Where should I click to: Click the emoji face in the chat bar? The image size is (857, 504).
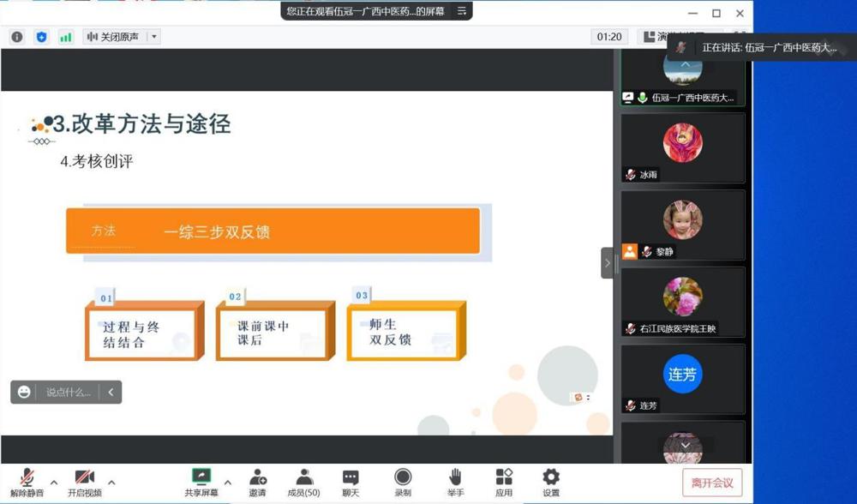(23, 392)
